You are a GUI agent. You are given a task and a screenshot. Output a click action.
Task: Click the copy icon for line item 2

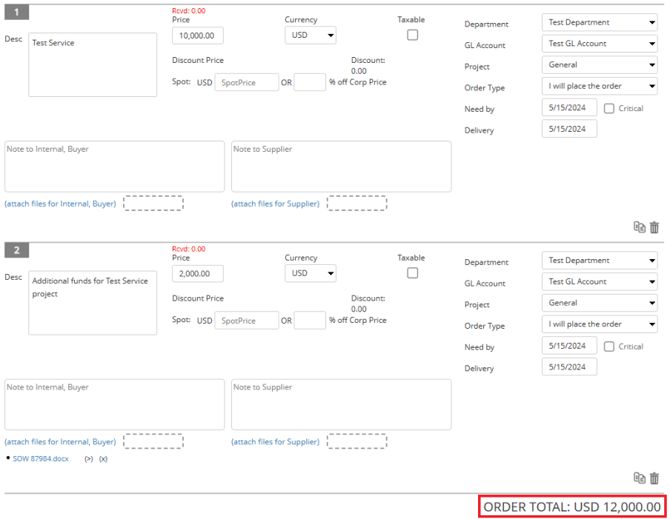tap(639, 478)
